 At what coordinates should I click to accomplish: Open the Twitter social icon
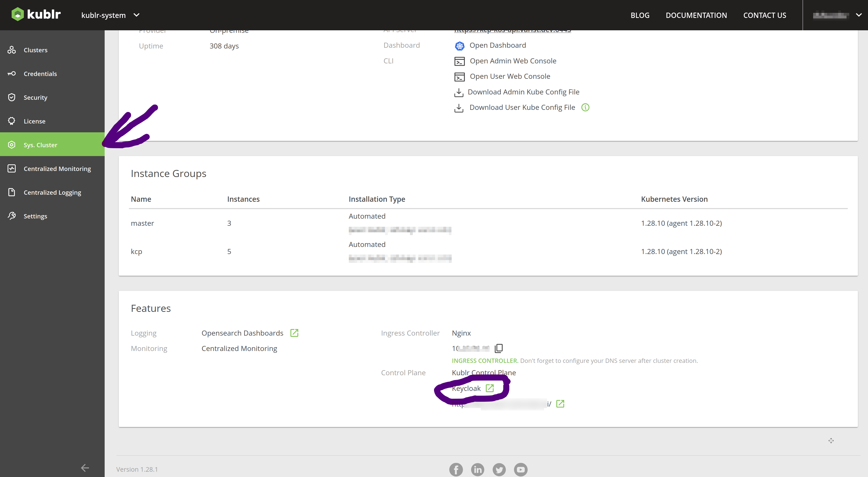point(499,469)
